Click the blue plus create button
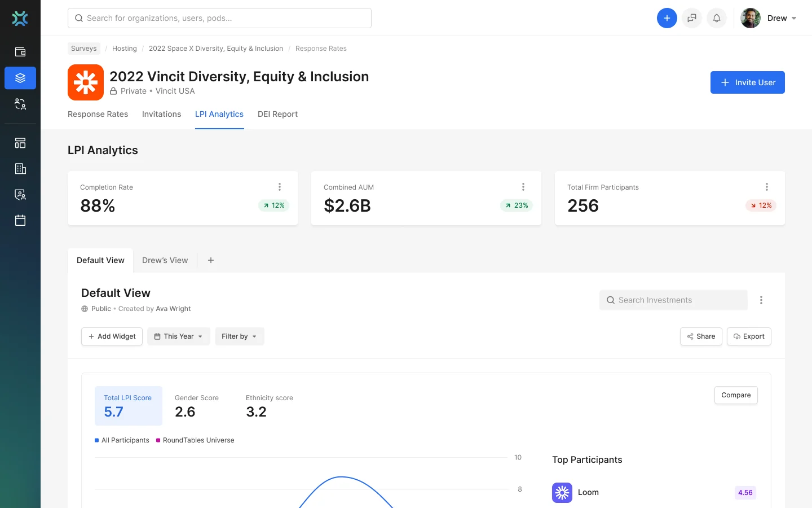The width and height of the screenshot is (812, 508). coord(667,18)
